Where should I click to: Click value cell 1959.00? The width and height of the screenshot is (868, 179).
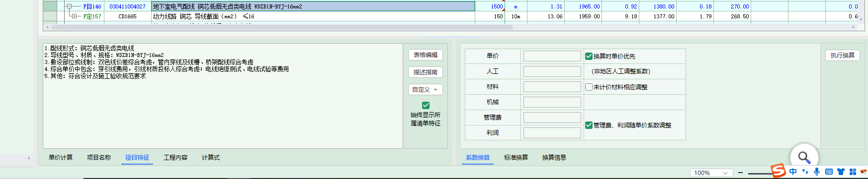point(583,16)
